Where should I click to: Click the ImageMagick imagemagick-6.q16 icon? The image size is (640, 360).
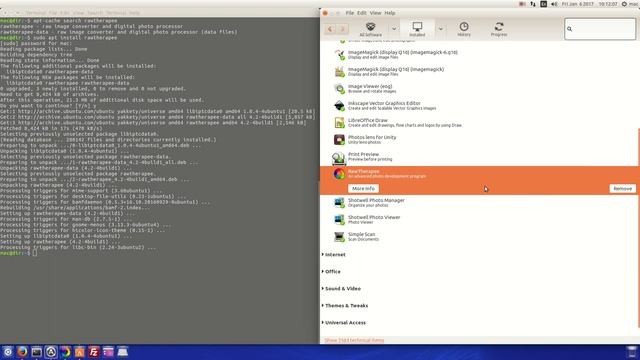coord(339,55)
